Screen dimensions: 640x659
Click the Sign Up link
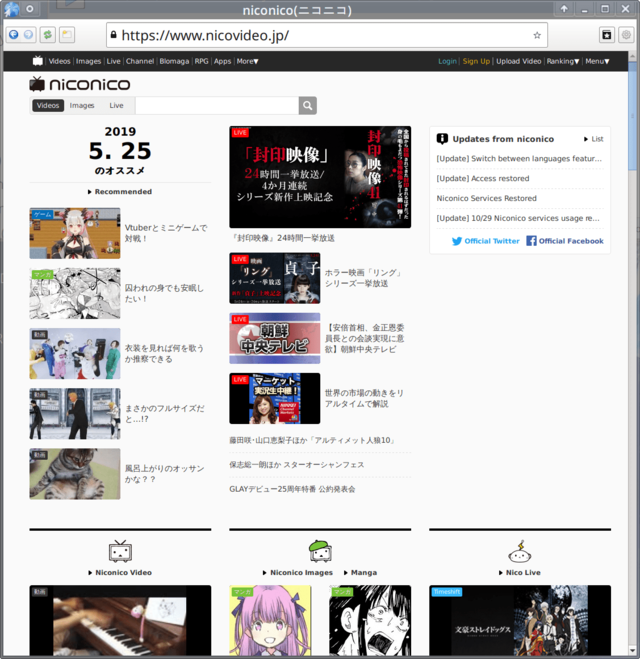tap(476, 61)
